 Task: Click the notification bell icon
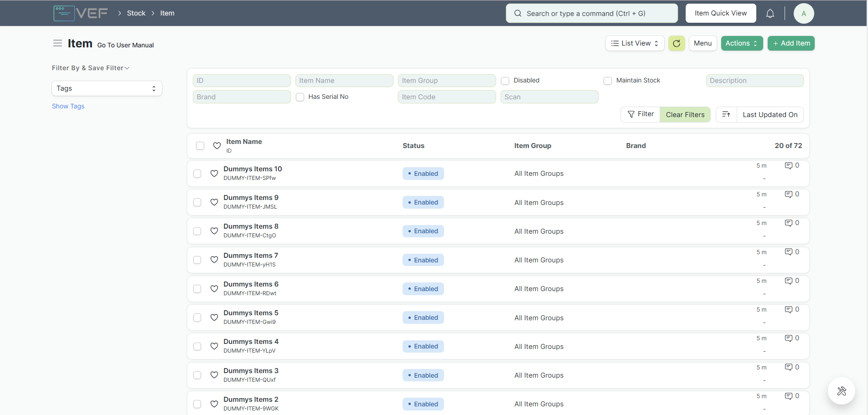770,14
